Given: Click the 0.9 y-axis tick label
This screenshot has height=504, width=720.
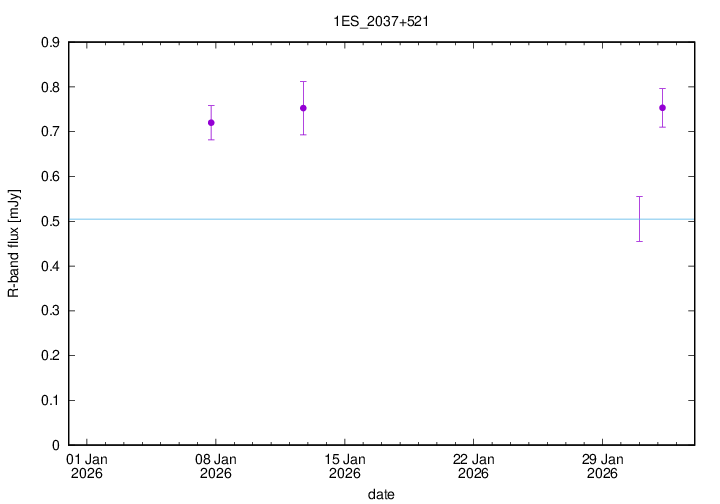Looking at the screenshot, I should 48,43.
